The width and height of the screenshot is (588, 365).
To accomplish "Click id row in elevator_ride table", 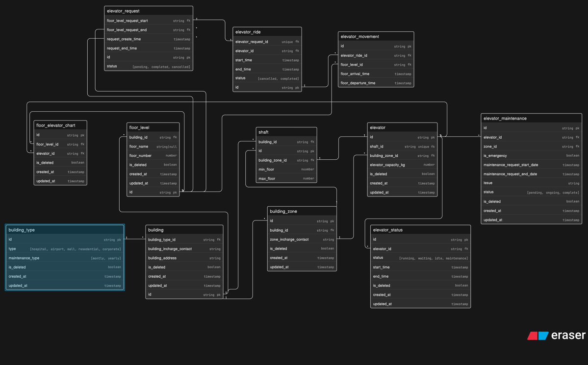I will [267, 87].
